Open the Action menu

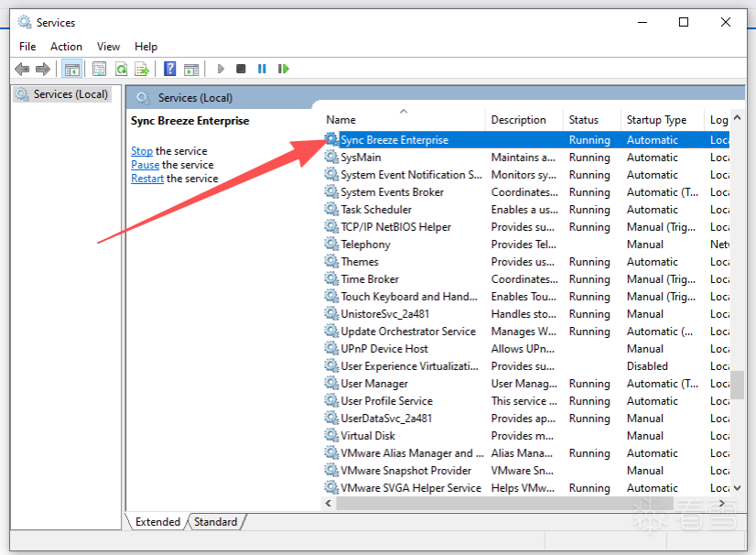[x=66, y=47]
